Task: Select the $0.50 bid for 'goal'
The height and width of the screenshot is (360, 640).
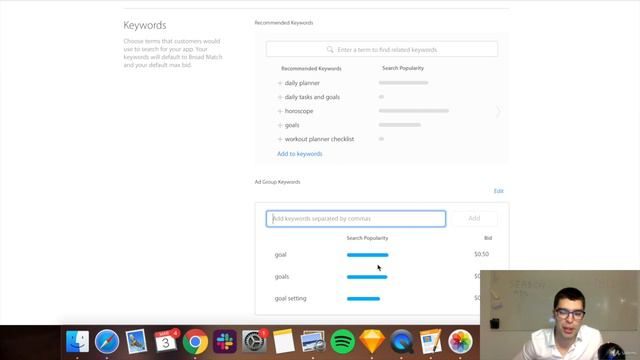Action: coord(482,254)
